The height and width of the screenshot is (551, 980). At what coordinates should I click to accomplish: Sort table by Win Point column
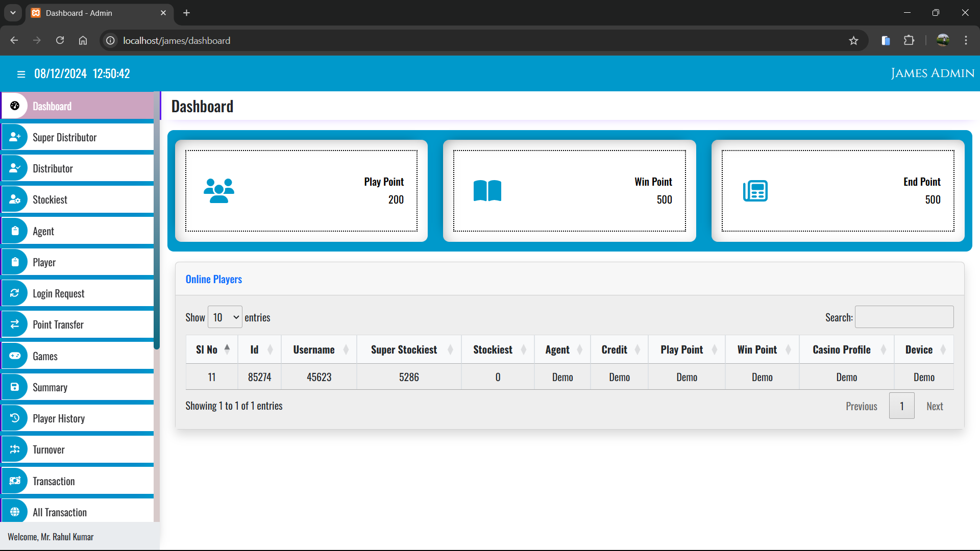[x=762, y=349]
